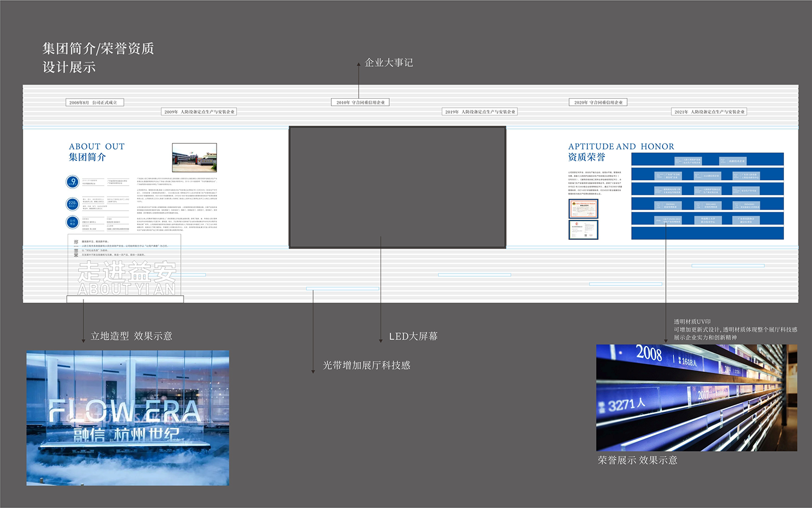Click the blue circle badge showing 220
The image size is (812, 508).
pyautogui.click(x=73, y=204)
